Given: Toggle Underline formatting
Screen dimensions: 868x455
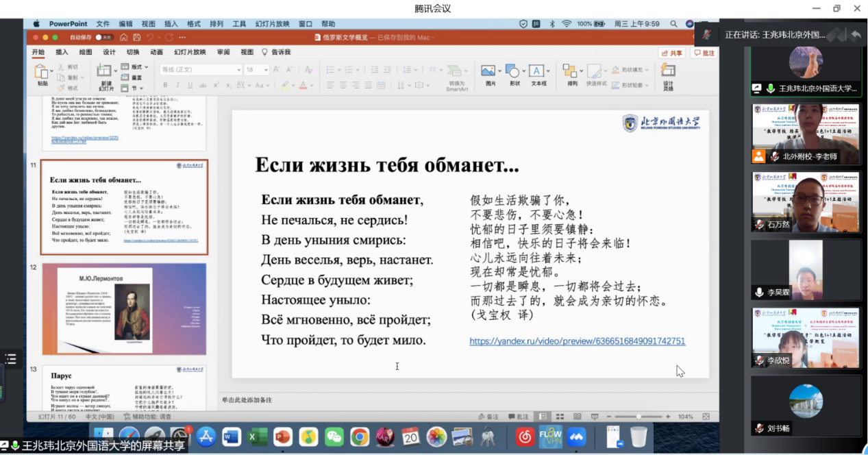Looking at the screenshot, I should pos(190,85).
